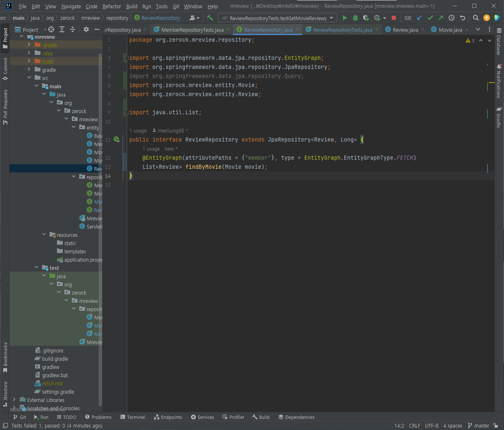Open the Endpoints tool window

[x=168, y=417]
